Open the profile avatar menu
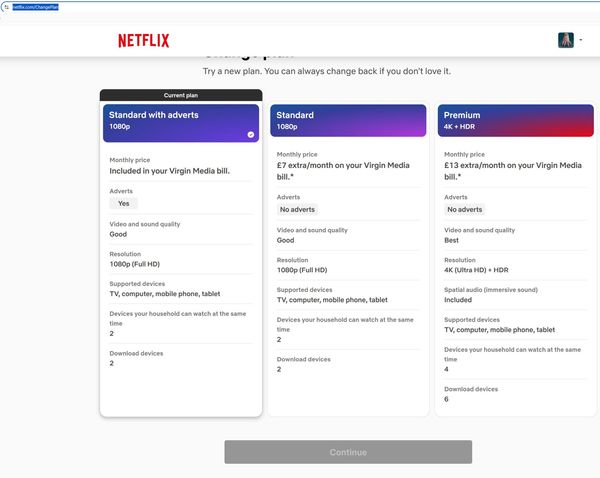 click(565, 41)
